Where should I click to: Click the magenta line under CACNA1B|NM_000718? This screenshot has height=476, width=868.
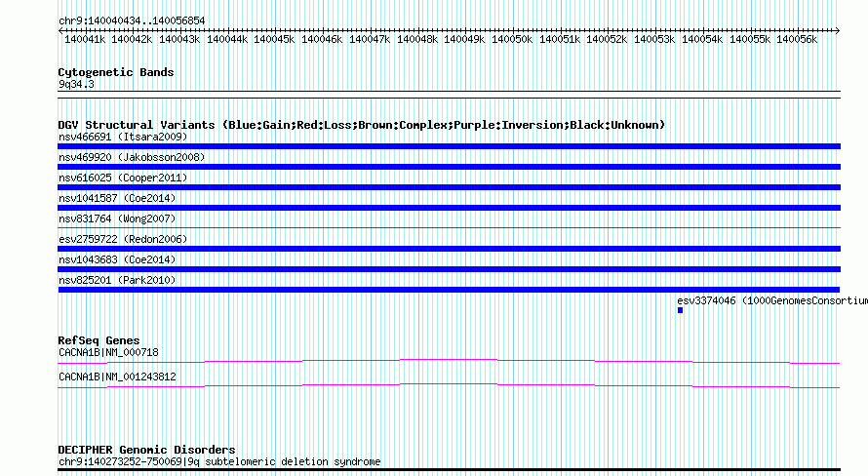tap(449, 362)
